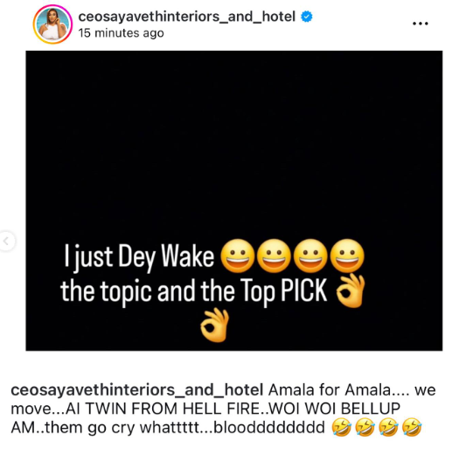Click OK hand emoji beside Top PICK
This screenshot has height=476, width=459.
351,290
